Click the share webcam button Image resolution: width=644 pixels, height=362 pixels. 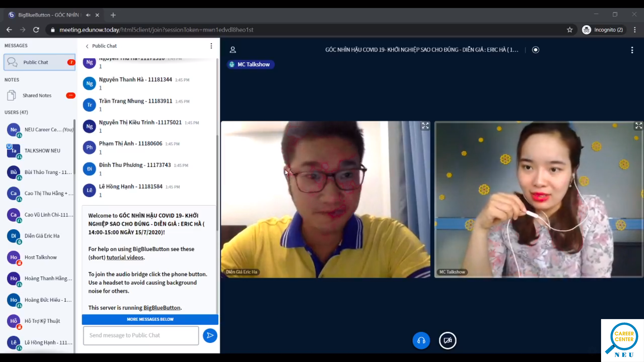tap(447, 341)
